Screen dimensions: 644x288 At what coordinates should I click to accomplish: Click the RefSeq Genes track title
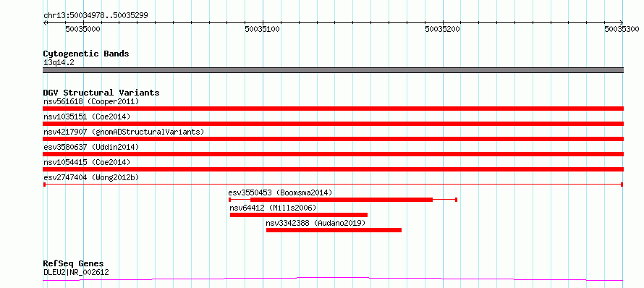[73, 264]
